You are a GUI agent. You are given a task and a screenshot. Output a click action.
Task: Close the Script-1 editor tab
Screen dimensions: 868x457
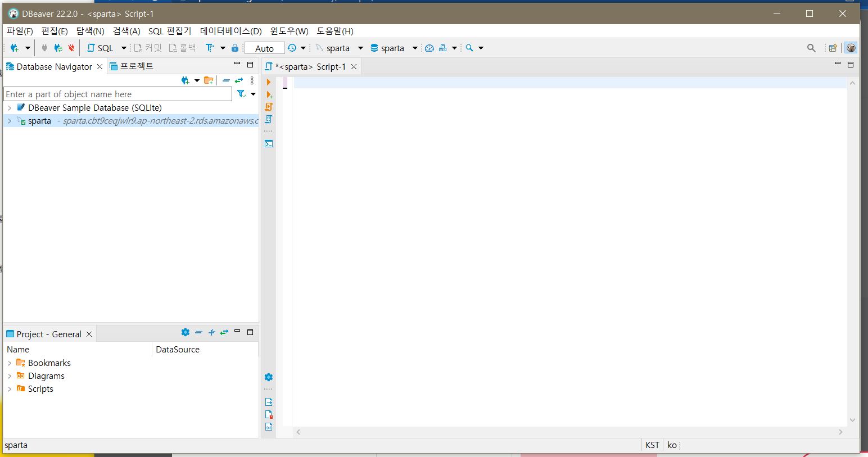[354, 66]
